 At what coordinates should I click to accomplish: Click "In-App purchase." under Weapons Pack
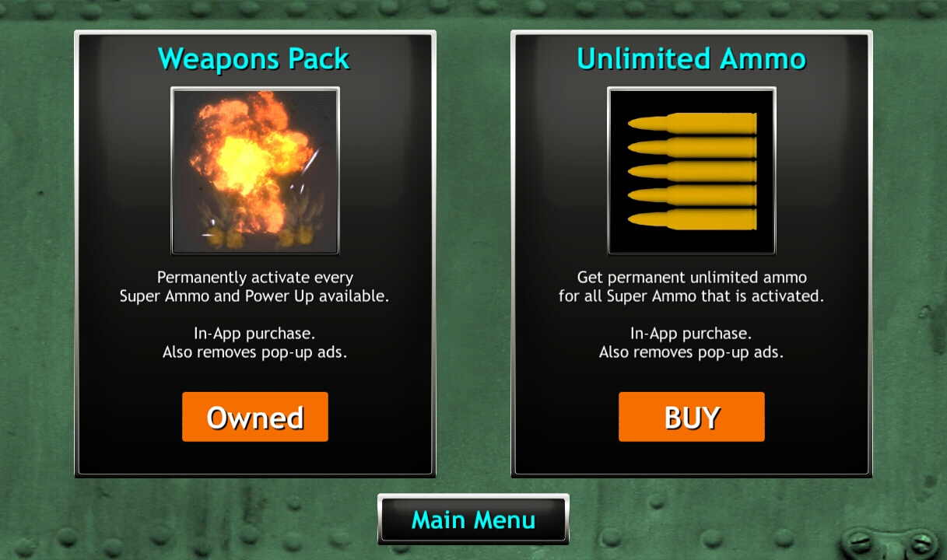pyautogui.click(x=254, y=334)
